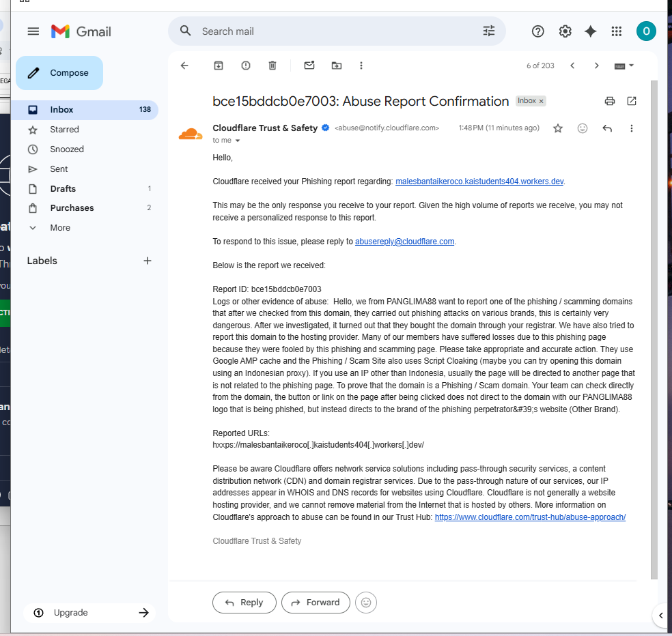Open the Snoozed folder
The height and width of the screenshot is (636, 672).
coord(85,149)
